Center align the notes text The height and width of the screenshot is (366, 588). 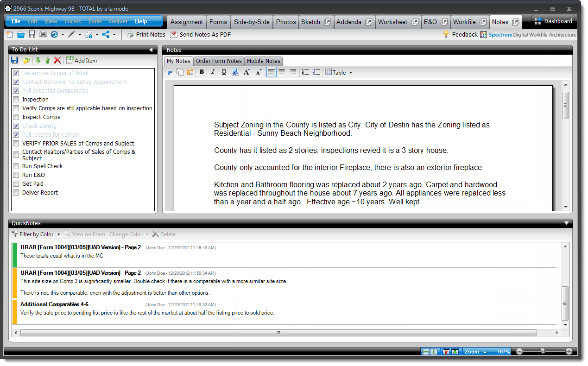point(282,72)
